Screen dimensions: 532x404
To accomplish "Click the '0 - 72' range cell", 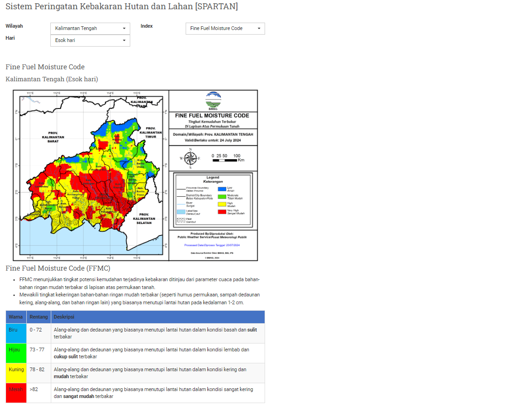I will point(39,333).
